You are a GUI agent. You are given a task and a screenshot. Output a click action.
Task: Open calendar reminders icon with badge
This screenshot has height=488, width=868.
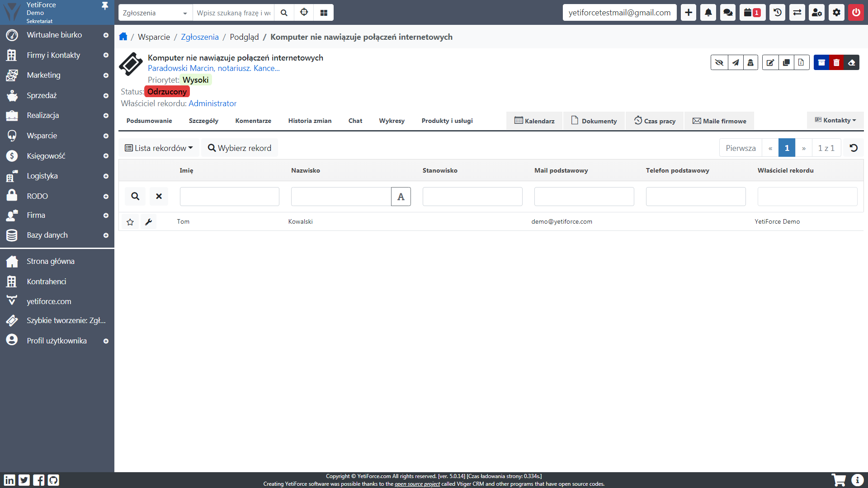[752, 13]
